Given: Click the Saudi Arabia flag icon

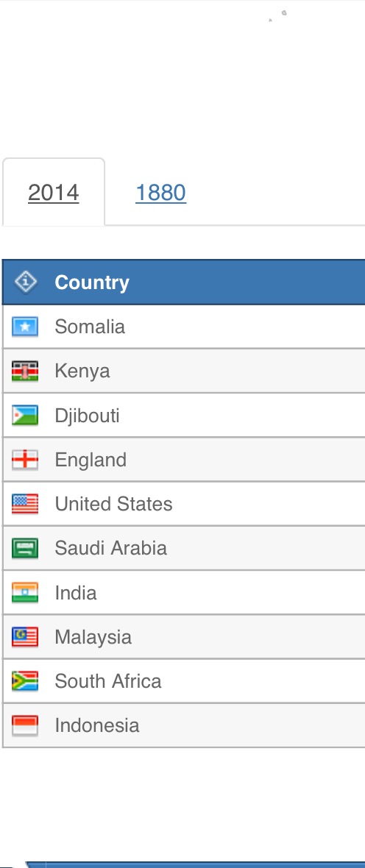Looking at the screenshot, I should [x=25, y=548].
